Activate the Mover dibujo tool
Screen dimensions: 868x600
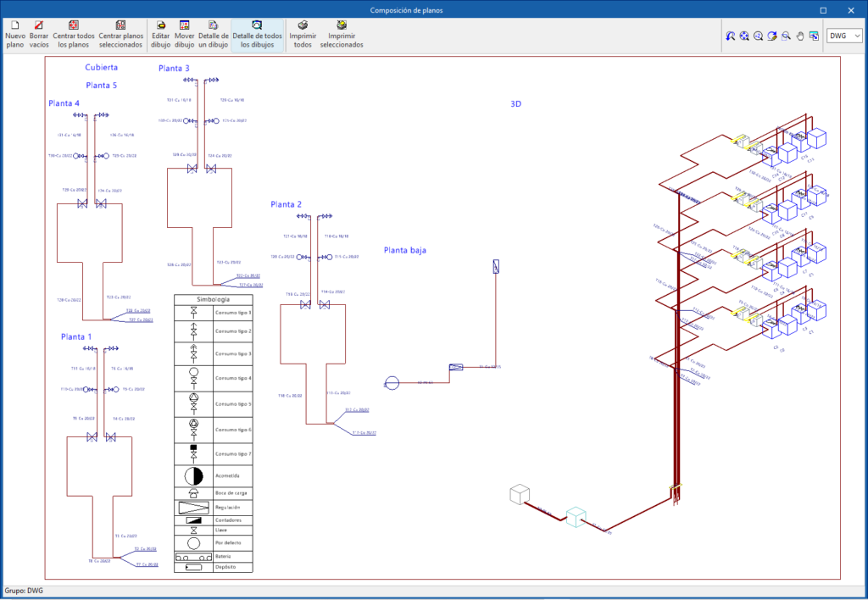[185, 35]
